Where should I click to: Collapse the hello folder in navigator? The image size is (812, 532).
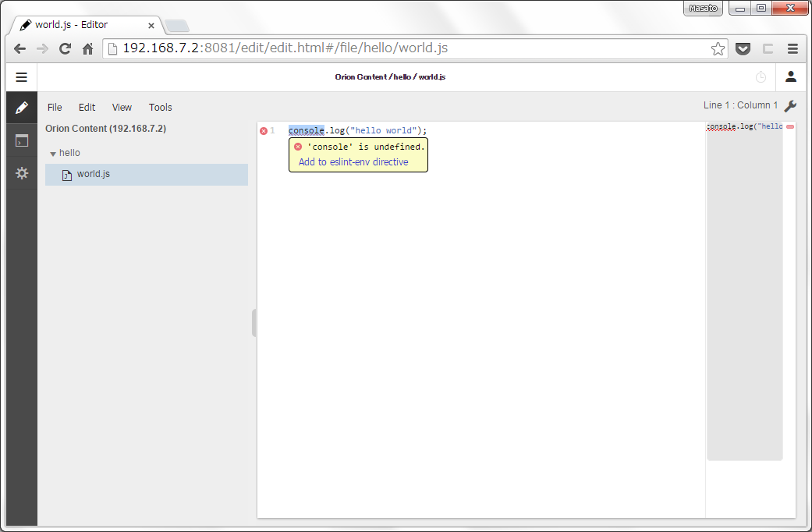coord(53,153)
